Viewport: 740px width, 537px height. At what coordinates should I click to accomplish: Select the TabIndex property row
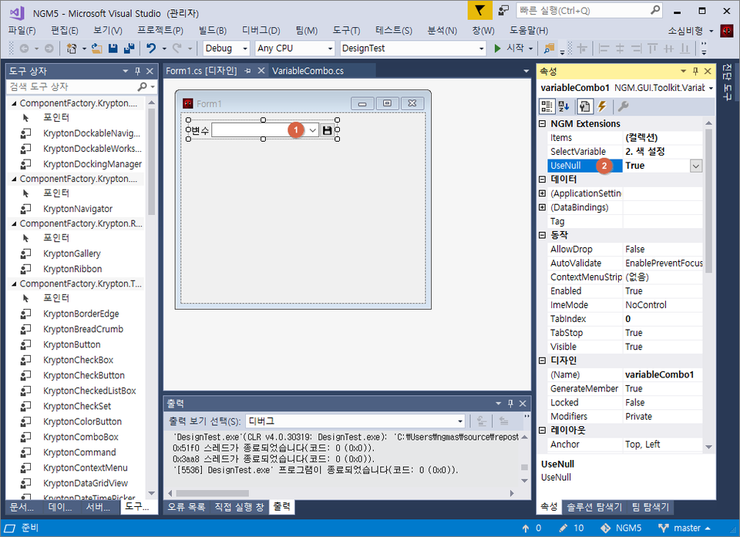tap(624, 319)
